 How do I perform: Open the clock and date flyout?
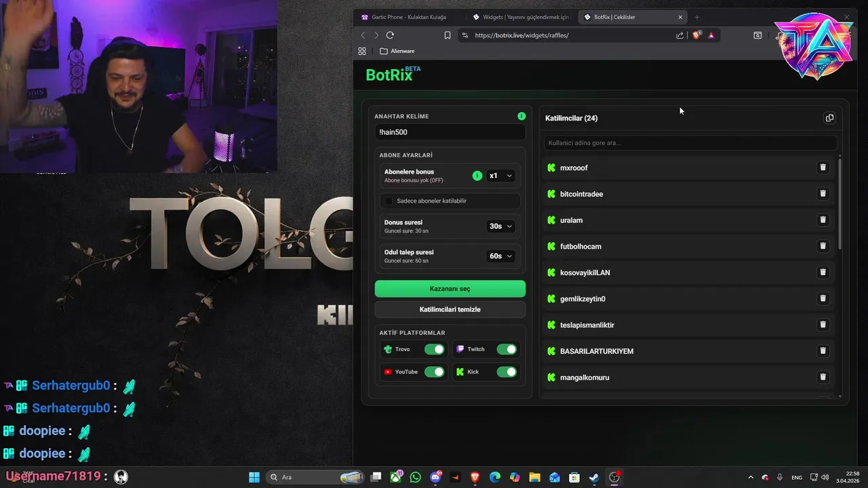pos(848,477)
